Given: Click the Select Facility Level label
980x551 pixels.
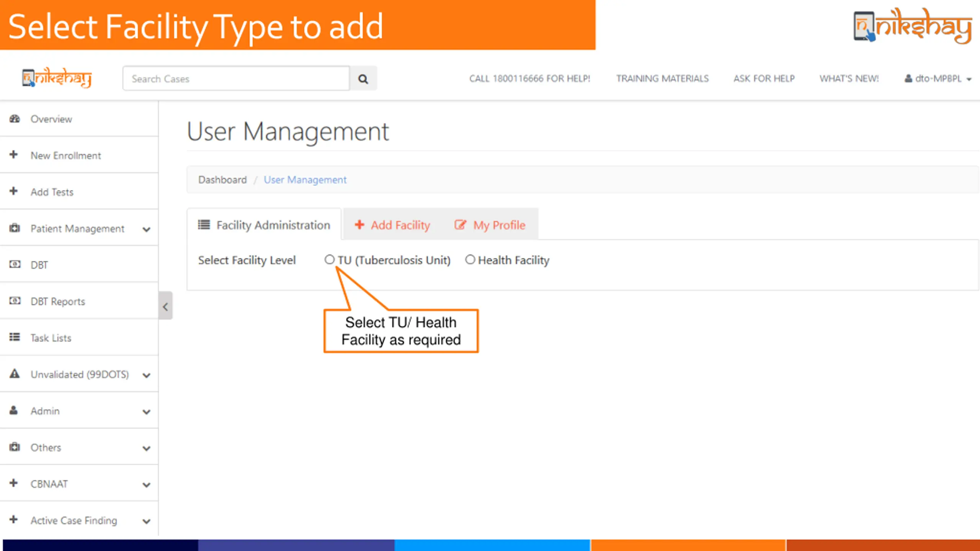Looking at the screenshot, I should click(x=247, y=260).
